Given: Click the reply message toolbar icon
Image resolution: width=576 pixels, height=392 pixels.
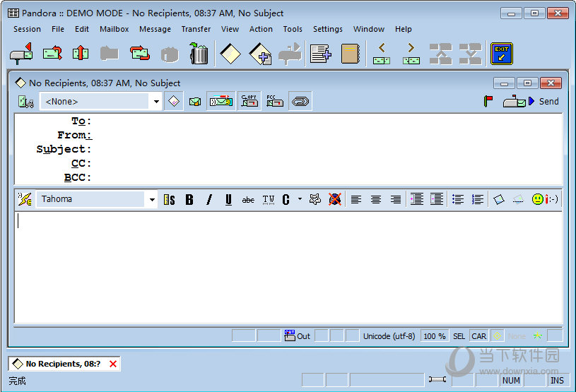Looking at the screenshot, I should [x=52, y=54].
